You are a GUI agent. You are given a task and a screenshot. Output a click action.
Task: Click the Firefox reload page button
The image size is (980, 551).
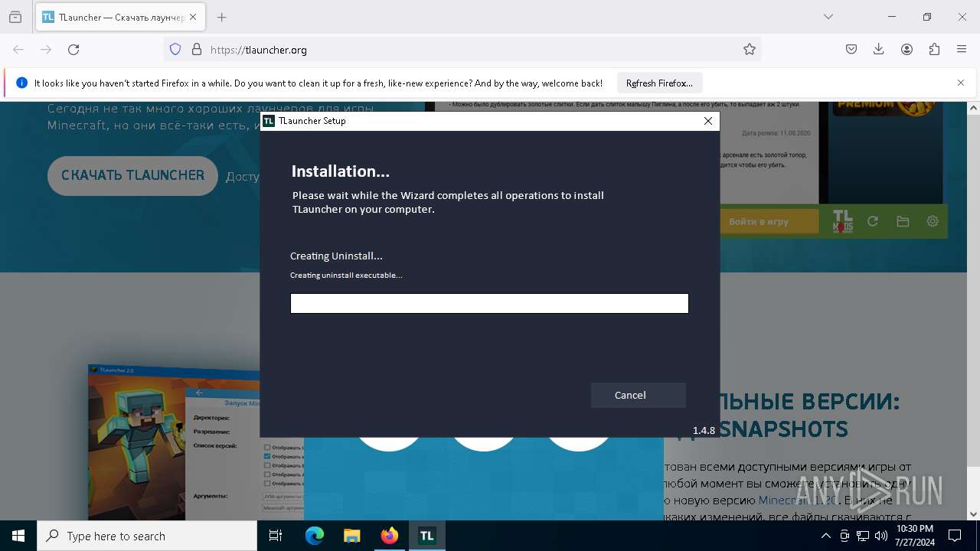(x=73, y=50)
